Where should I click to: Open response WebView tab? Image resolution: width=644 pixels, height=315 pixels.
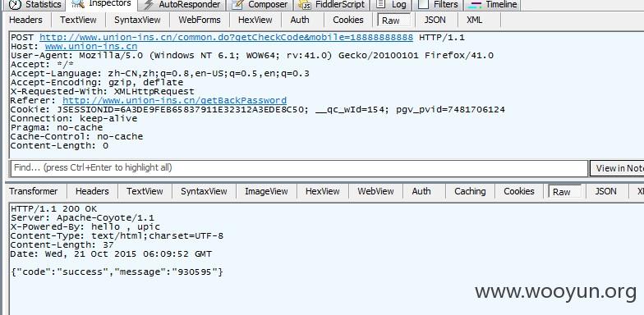375,191
